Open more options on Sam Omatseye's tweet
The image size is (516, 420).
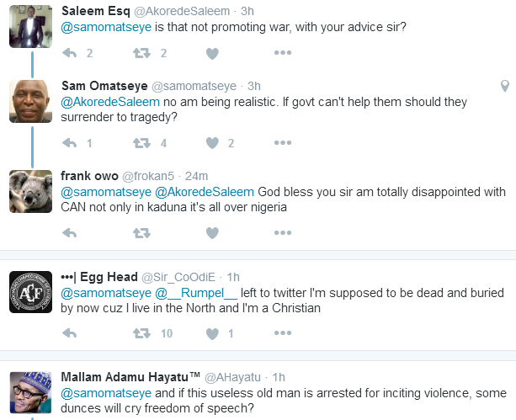point(283,143)
